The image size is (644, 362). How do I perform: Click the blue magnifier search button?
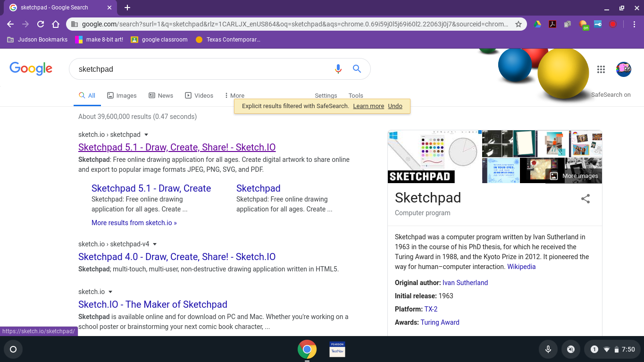click(357, 69)
